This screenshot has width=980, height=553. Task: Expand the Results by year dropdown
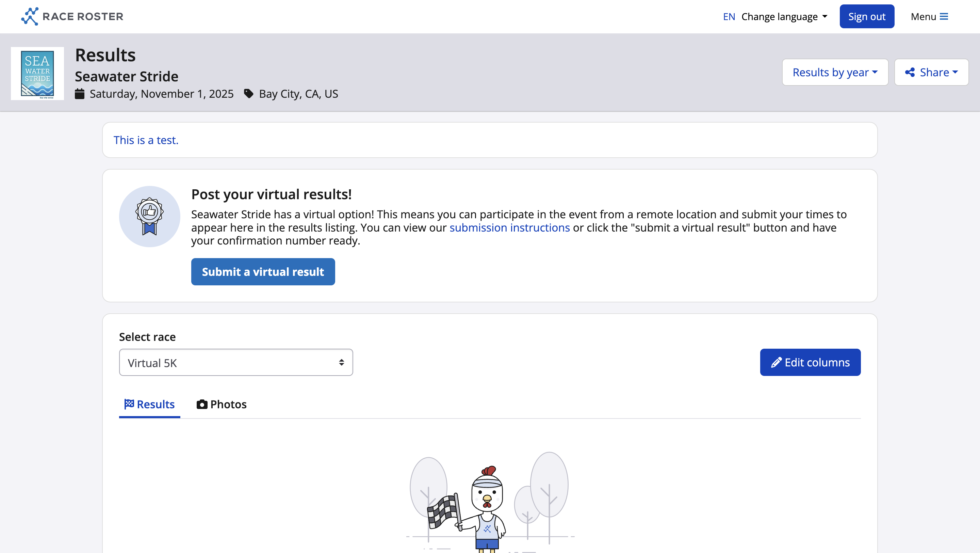pos(835,72)
